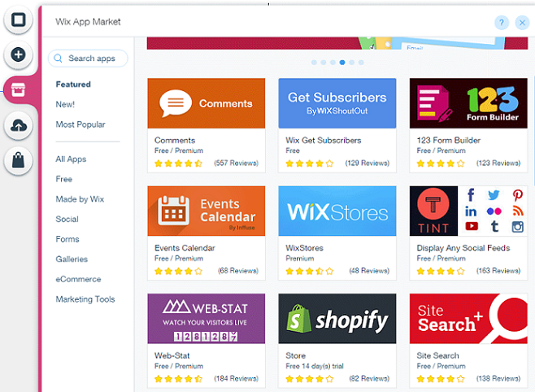Browse All Apps category

pos(71,159)
